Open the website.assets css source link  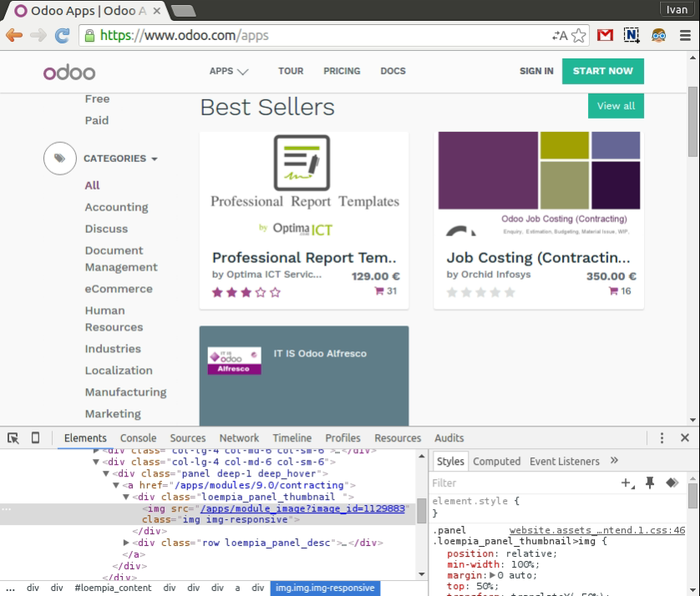click(597, 530)
